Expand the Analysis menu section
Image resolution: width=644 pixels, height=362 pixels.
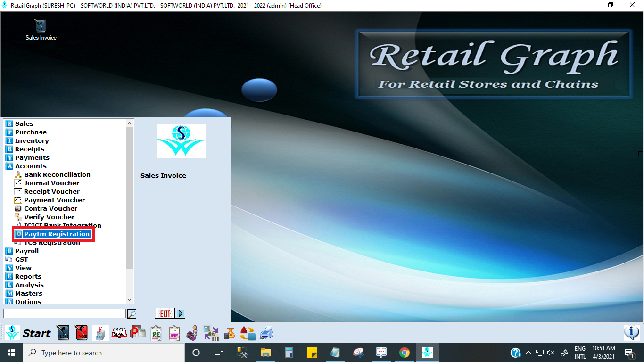(29, 285)
